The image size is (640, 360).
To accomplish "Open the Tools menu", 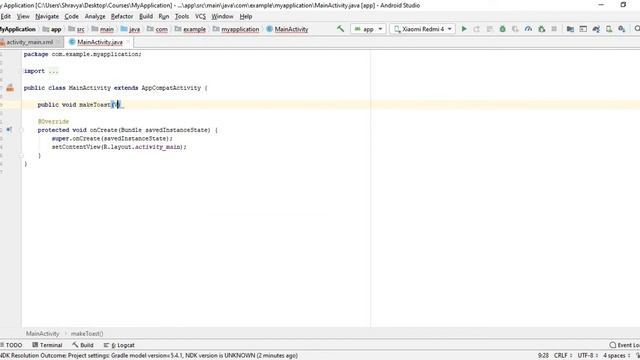I will (182, 16).
